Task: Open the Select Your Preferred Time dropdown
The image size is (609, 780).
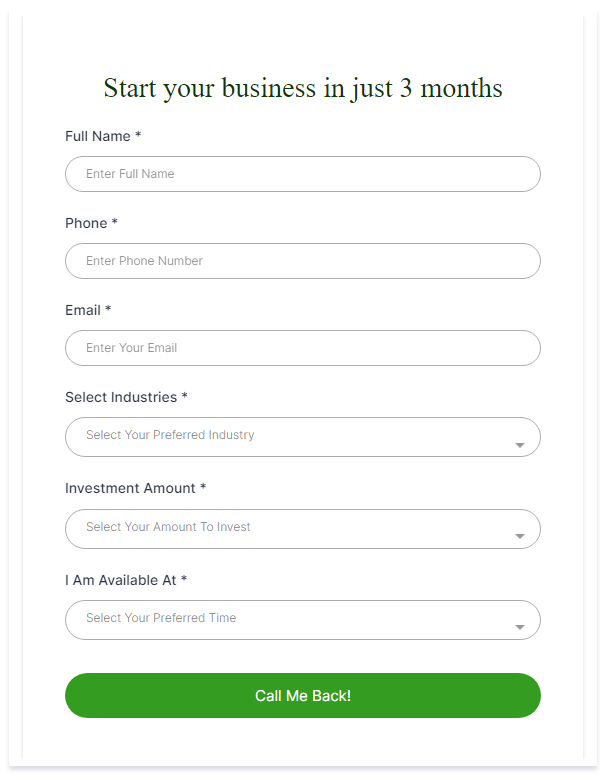Action: pyautogui.click(x=303, y=620)
